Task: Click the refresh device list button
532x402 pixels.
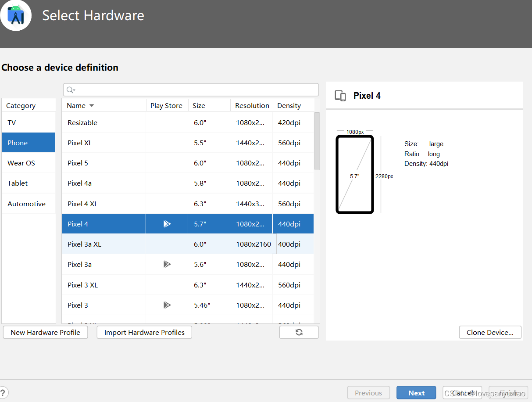Action: point(299,332)
